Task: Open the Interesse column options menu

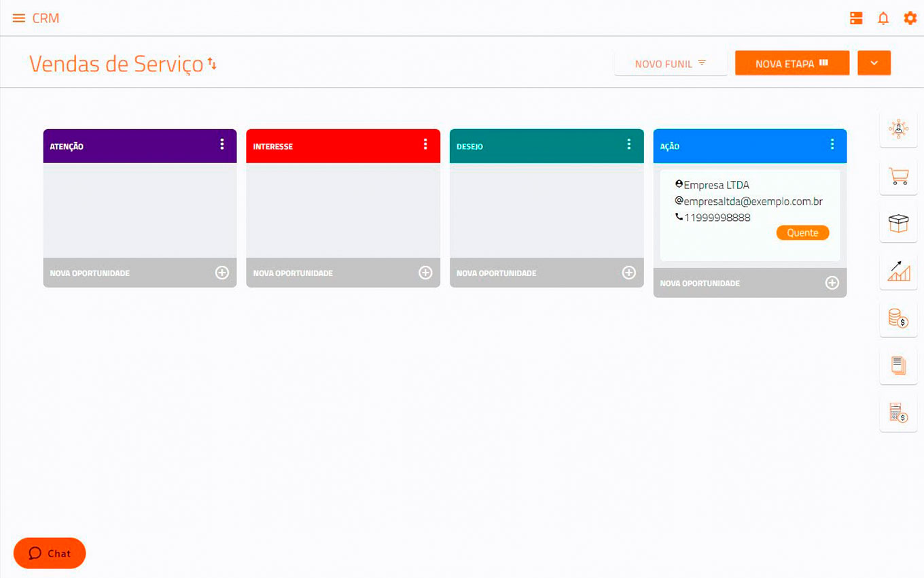Action: (x=425, y=144)
